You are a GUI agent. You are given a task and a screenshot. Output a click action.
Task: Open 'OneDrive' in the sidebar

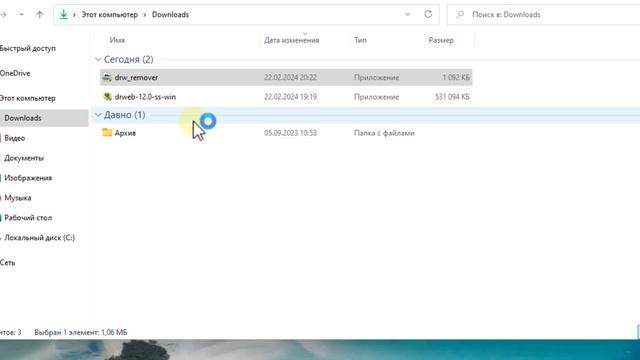[x=15, y=73]
